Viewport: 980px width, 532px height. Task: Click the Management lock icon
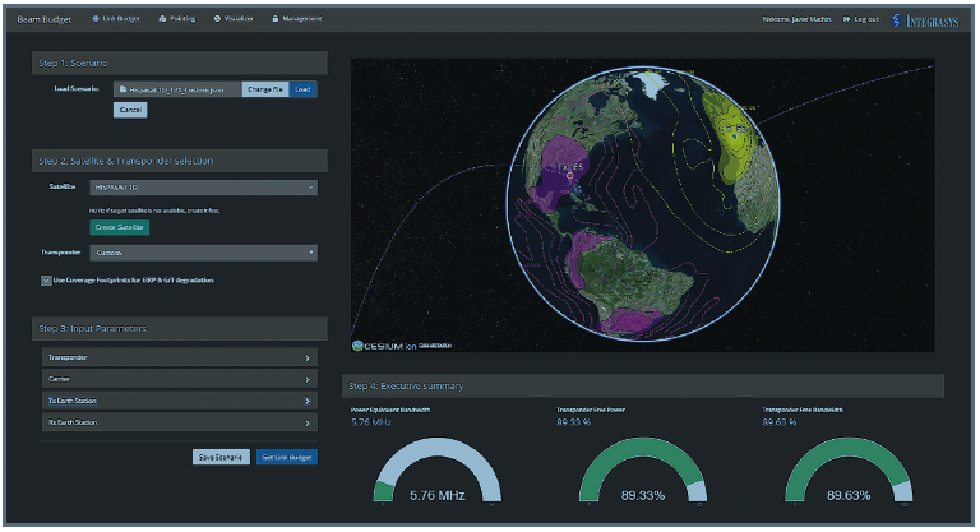pyautogui.click(x=276, y=19)
